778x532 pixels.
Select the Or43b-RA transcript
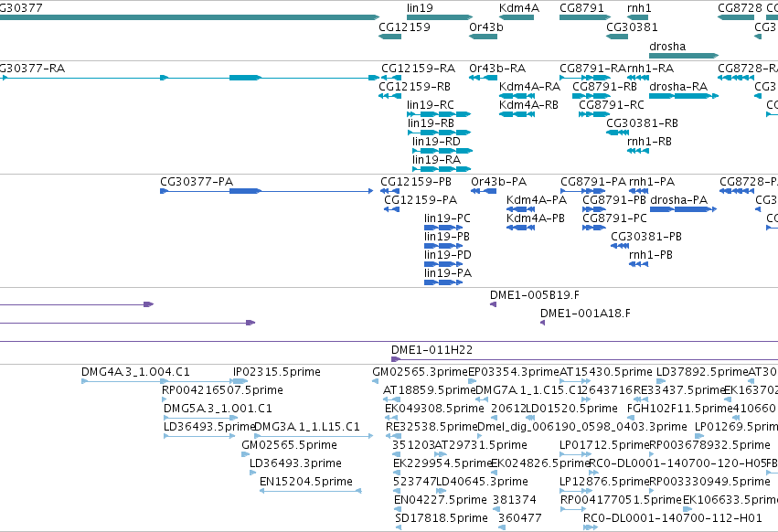click(x=484, y=78)
